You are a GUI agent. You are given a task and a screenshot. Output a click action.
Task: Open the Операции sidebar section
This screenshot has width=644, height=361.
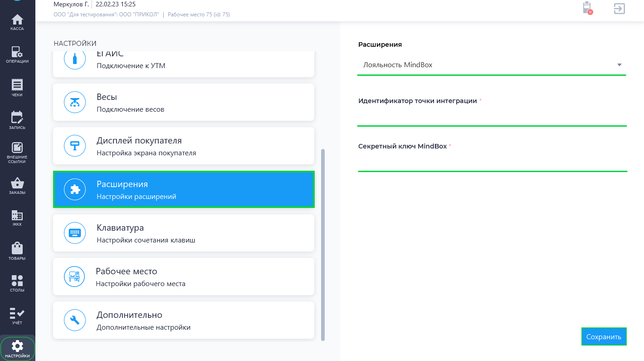click(17, 55)
